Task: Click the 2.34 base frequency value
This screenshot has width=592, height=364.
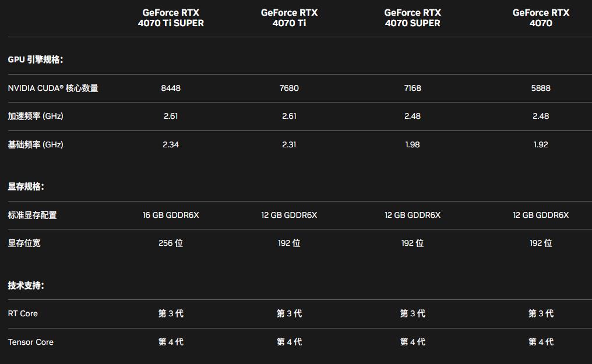Action: pos(171,144)
